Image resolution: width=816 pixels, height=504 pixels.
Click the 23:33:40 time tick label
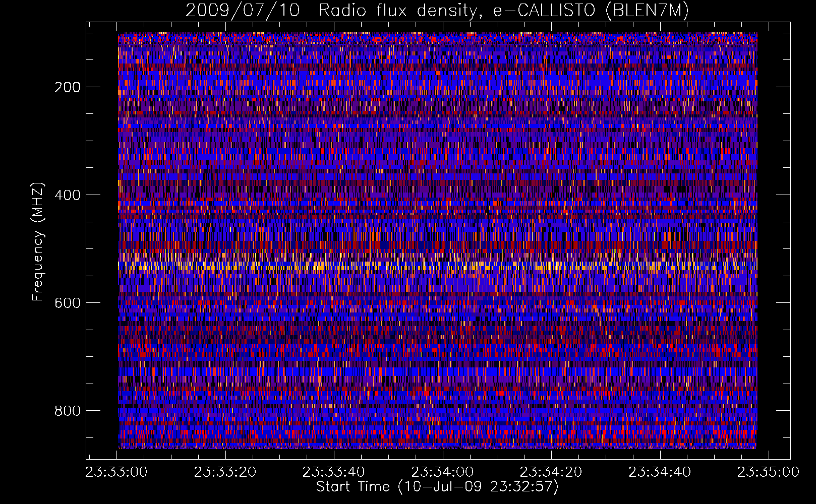point(333,472)
